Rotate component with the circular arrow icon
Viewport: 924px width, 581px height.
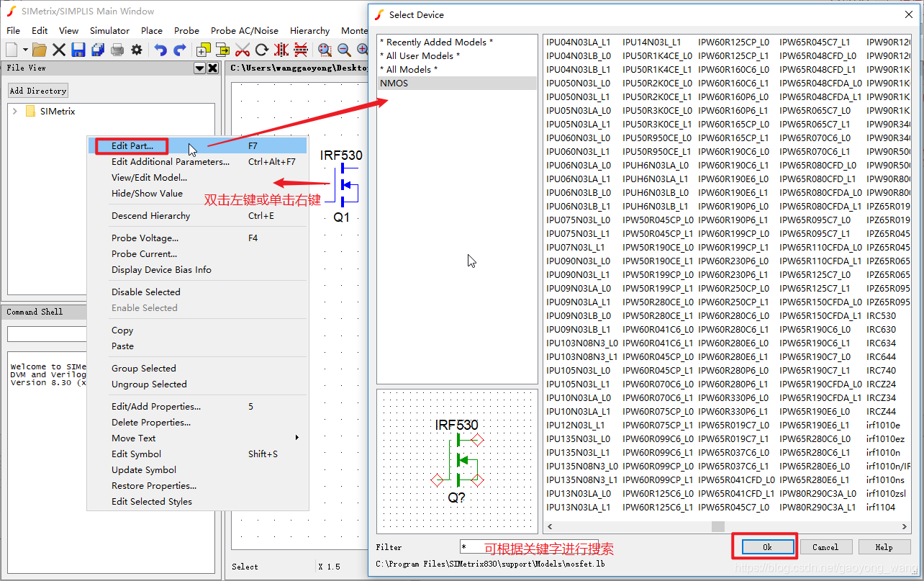(262, 50)
